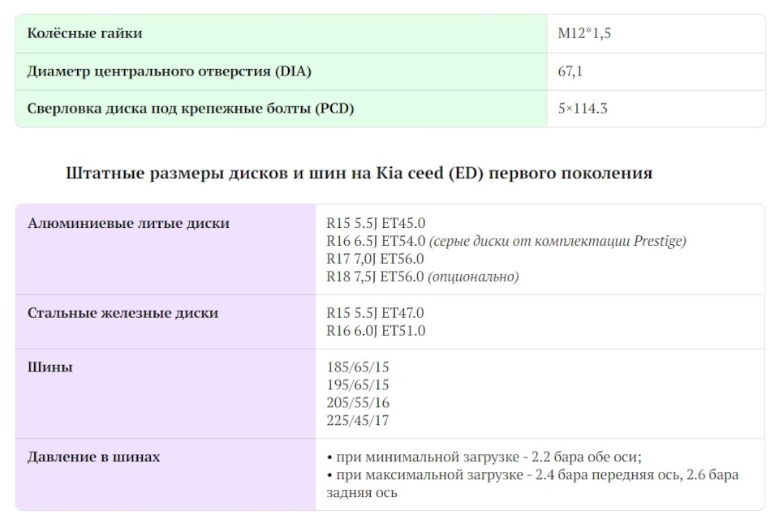Select the 'R17 7,0J ET56.0' entry

(375, 259)
